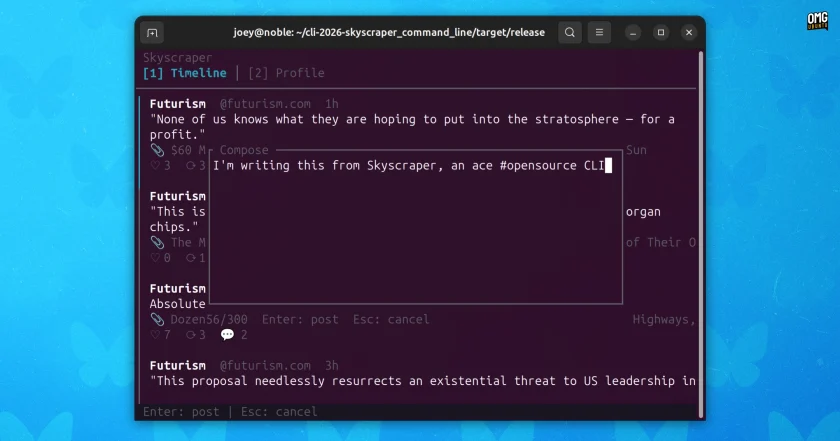Click the "Highways," text at right edge

664,319
